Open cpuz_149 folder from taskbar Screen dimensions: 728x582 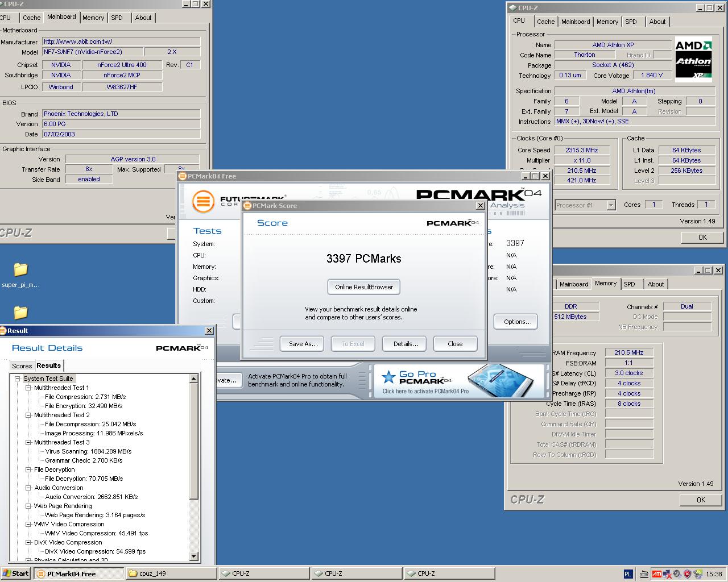click(171, 573)
